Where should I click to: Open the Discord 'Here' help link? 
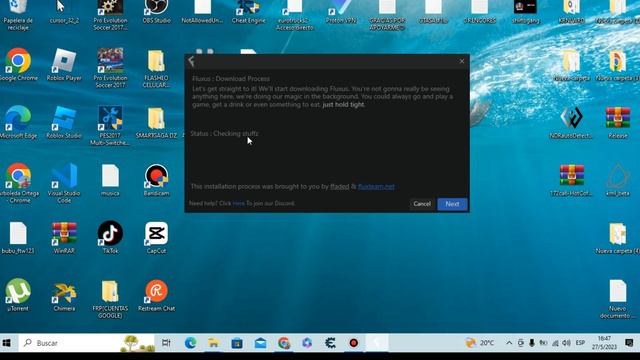pos(238,203)
